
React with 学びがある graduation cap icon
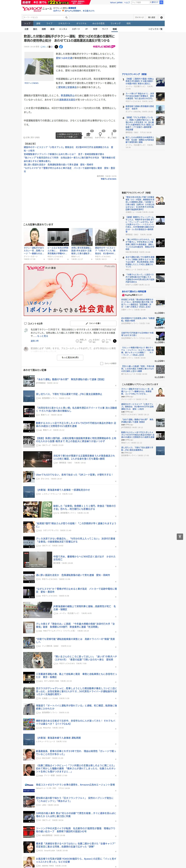pyautogui.click(x=89, y=134)
